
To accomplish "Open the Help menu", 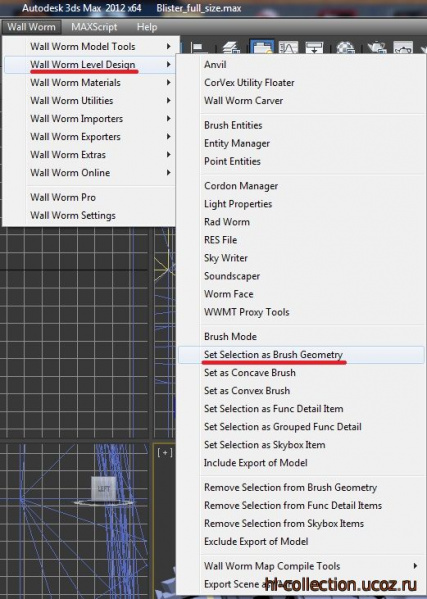I will click(147, 27).
